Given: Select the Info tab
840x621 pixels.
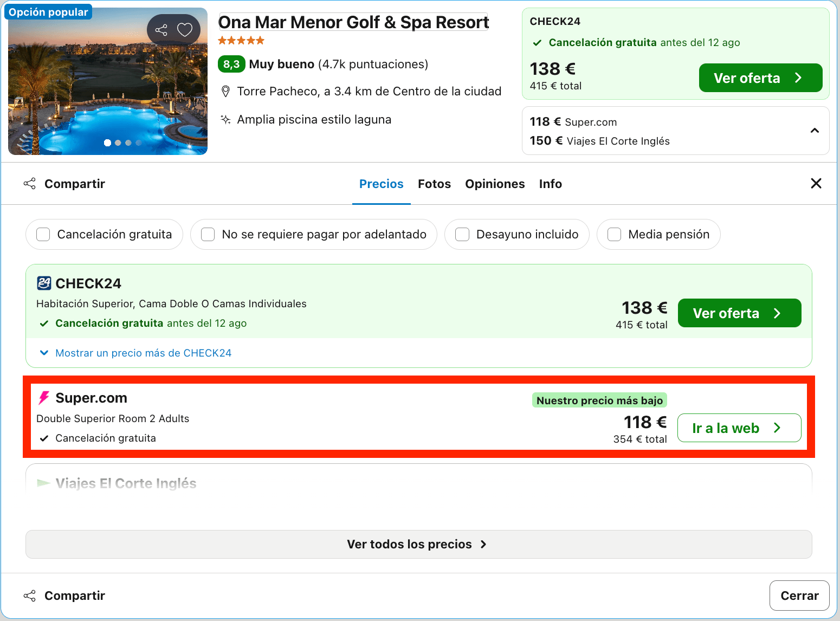Looking at the screenshot, I should tap(551, 184).
